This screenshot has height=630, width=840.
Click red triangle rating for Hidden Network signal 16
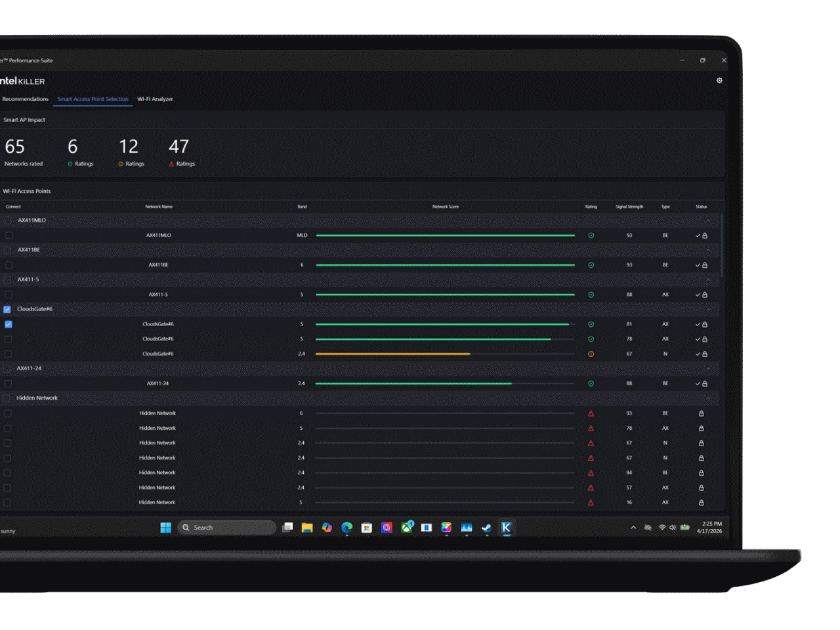591,503
